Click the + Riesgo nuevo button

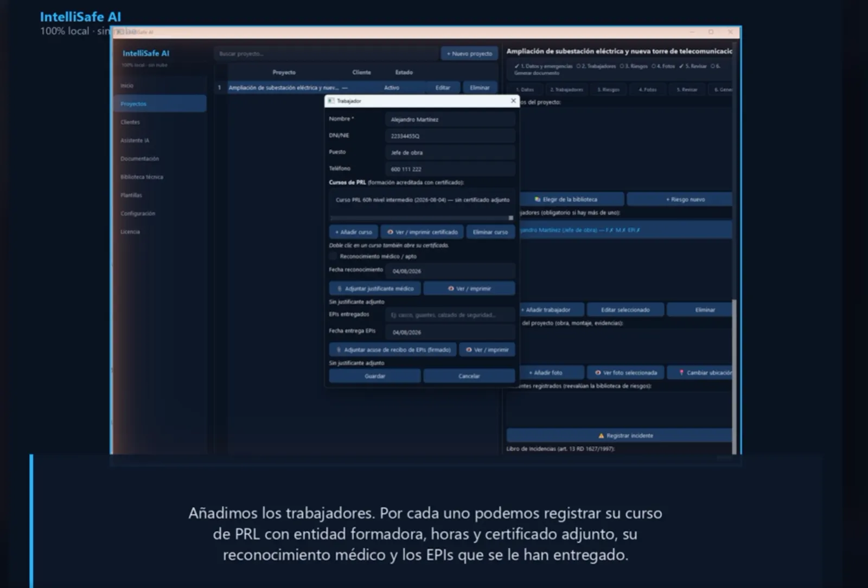[x=680, y=200]
